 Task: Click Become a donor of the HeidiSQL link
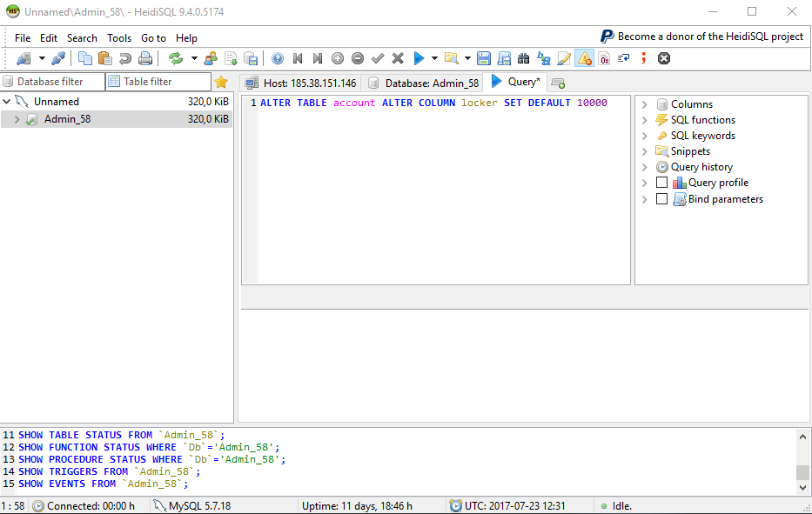[x=702, y=37]
